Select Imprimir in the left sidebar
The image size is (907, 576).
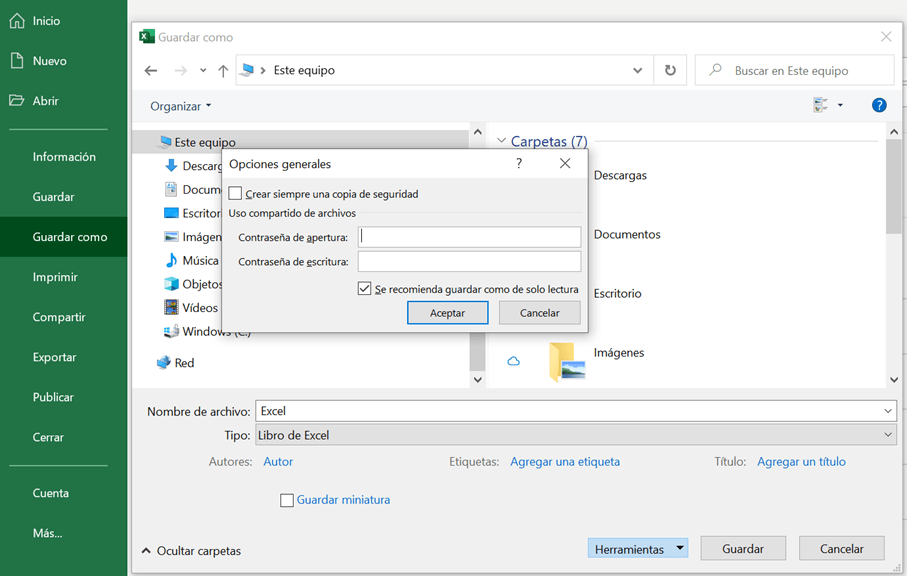tap(55, 277)
